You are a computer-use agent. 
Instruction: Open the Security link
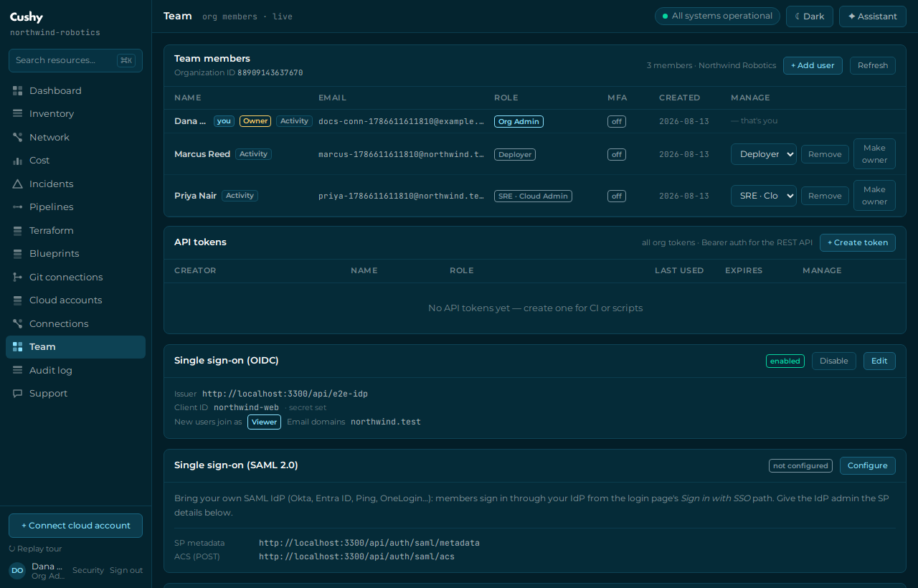(88, 570)
